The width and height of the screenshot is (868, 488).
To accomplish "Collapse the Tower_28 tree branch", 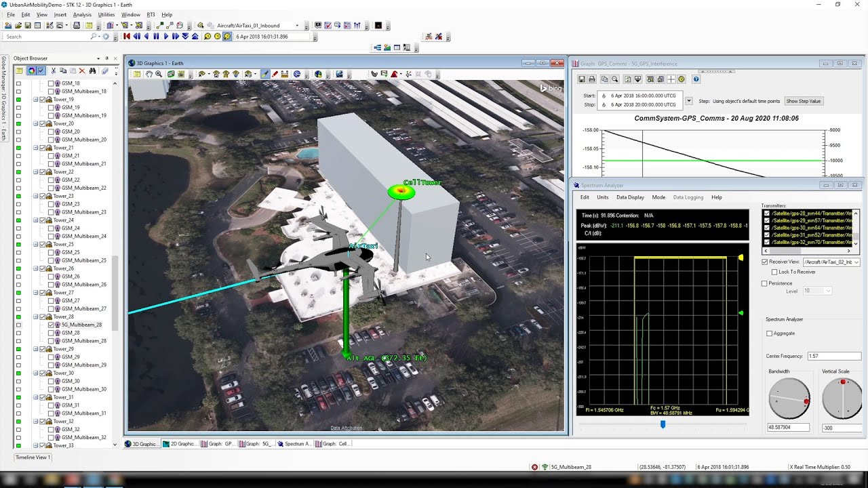I will click(35, 317).
